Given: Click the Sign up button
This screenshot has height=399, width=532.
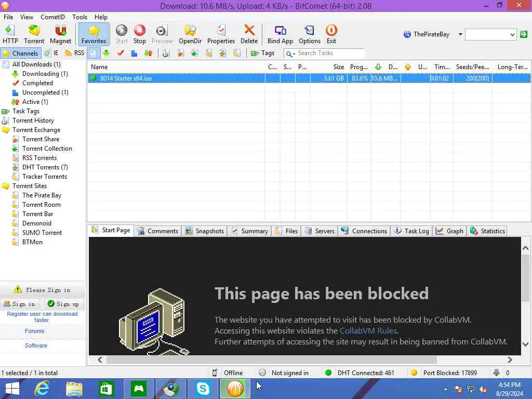Looking at the screenshot, I should pyautogui.click(x=64, y=304).
